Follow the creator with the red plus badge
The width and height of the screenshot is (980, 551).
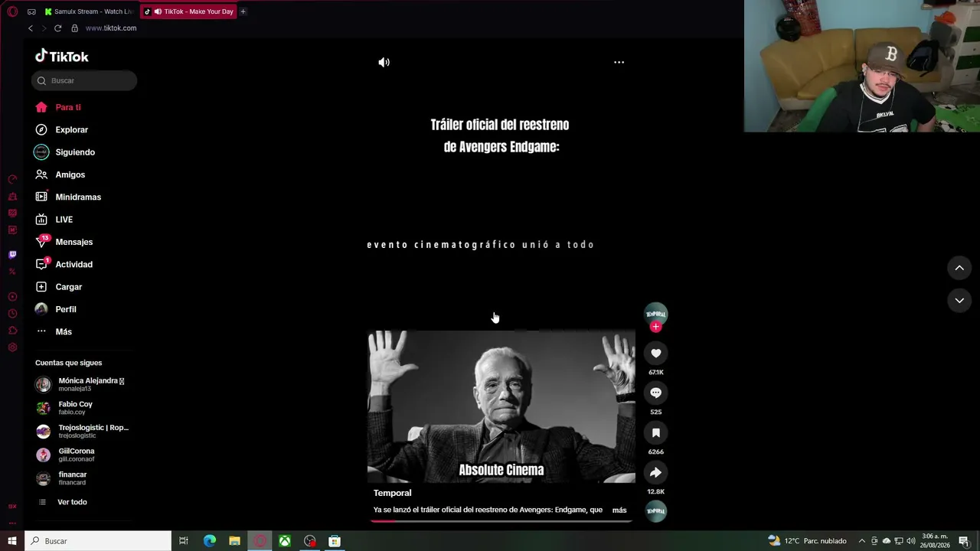tap(655, 327)
